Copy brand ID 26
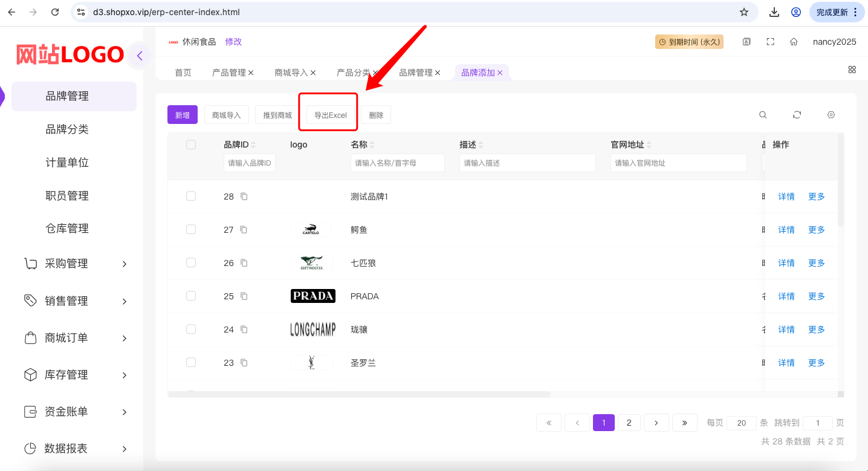868x471 pixels. 244,263
